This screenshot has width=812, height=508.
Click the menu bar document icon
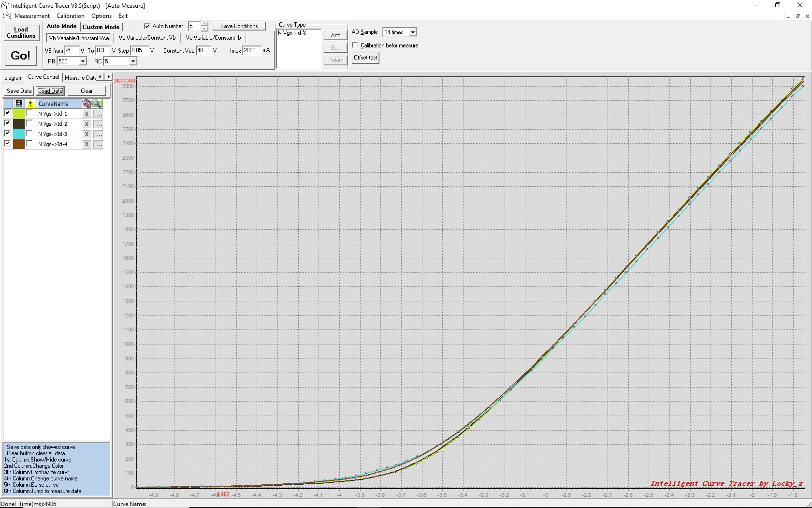pos(7,15)
